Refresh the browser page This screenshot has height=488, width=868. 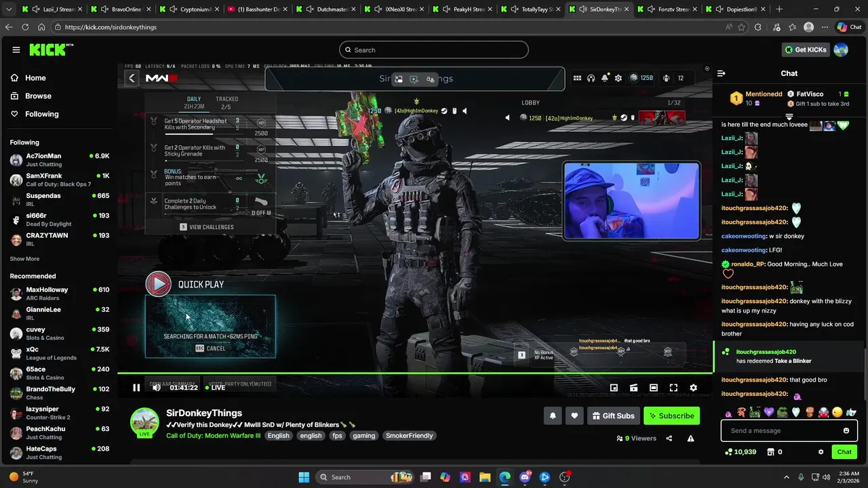point(25,27)
